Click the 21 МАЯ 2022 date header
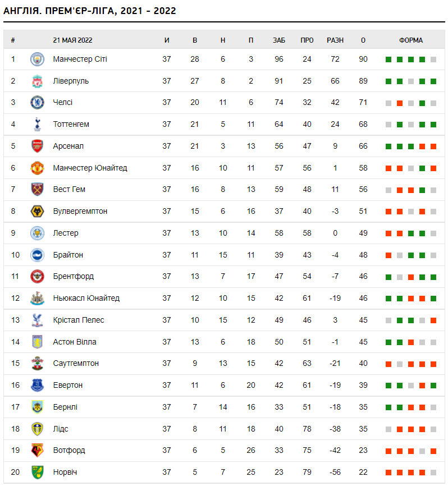The image size is (448, 486). [x=72, y=40]
